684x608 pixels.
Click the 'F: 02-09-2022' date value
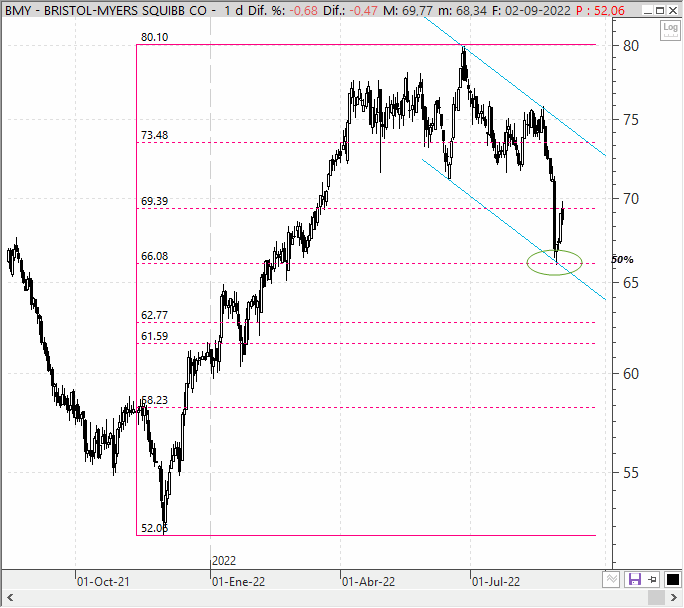531,10
